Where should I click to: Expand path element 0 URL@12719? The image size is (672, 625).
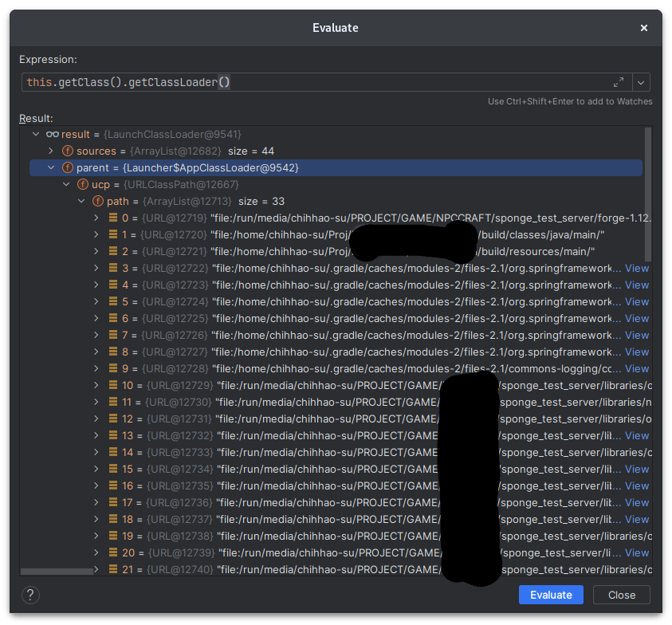pos(96,218)
